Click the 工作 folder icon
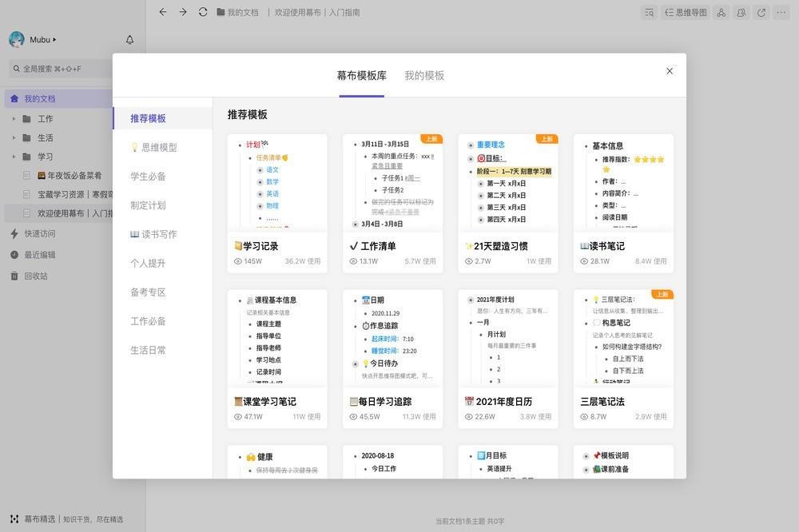This screenshot has height=532, width=799. pos(27,119)
